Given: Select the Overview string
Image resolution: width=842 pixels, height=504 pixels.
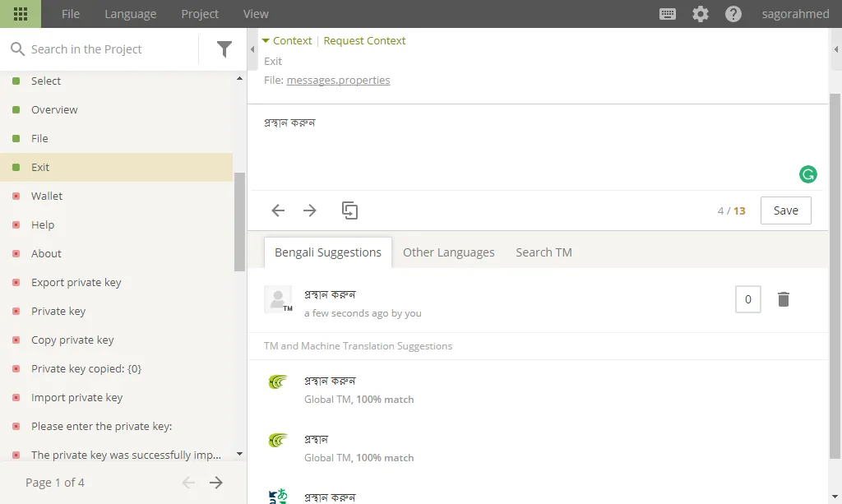Looking at the screenshot, I should 116,109.
